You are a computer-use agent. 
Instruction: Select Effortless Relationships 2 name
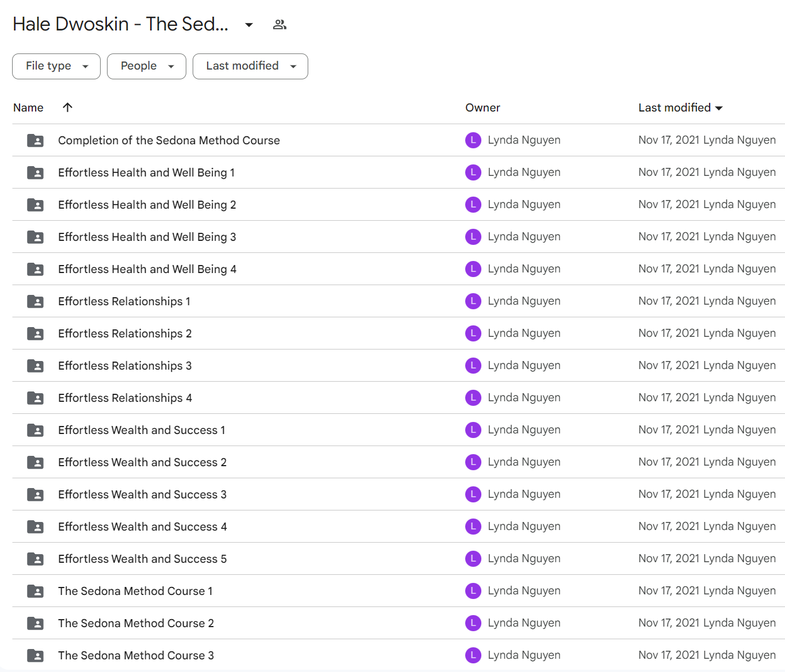pos(125,333)
